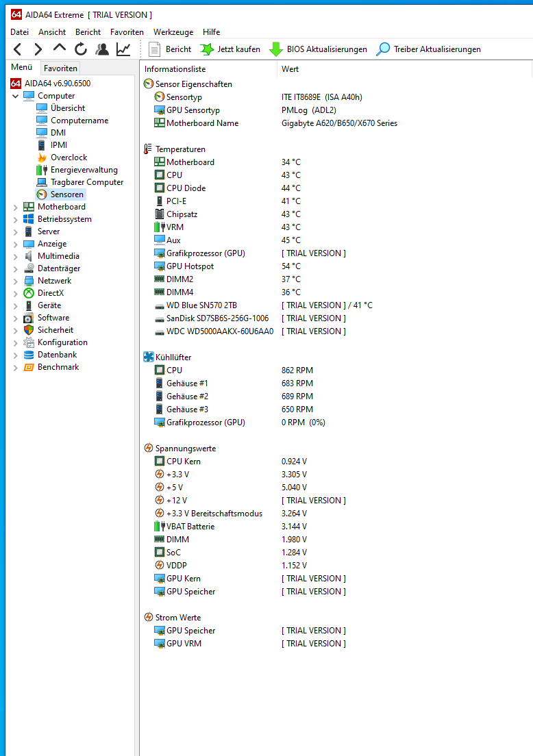533x756 pixels.
Task: Select the Sensortyp row
Action: pos(336,97)
